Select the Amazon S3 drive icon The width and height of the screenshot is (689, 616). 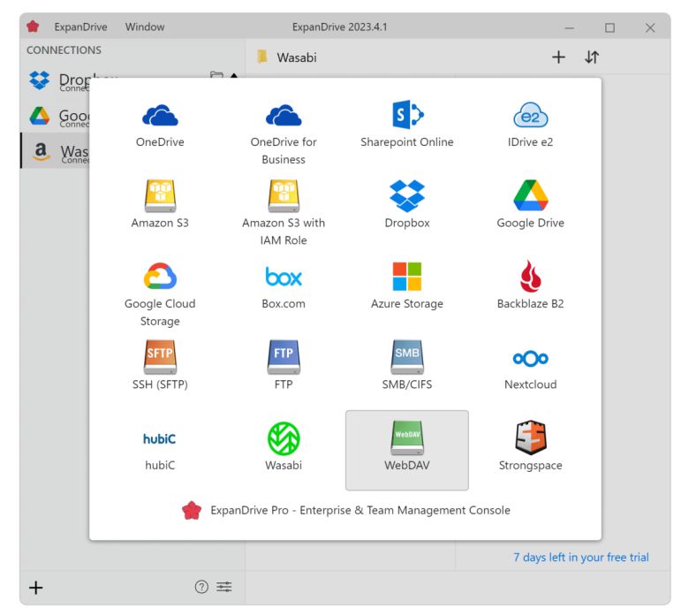pos(160,195)
